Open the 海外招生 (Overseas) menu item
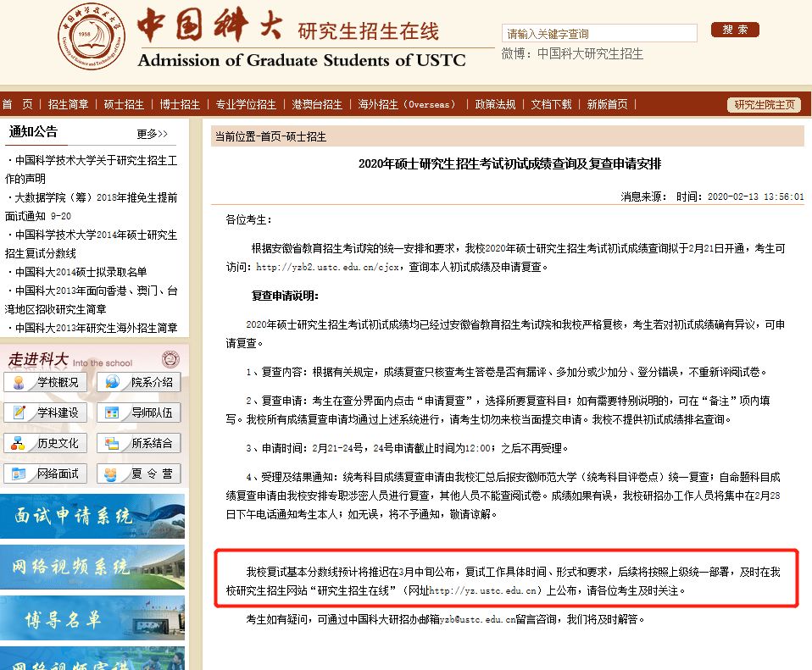This screenshot has width=812, height=670. 407,104
